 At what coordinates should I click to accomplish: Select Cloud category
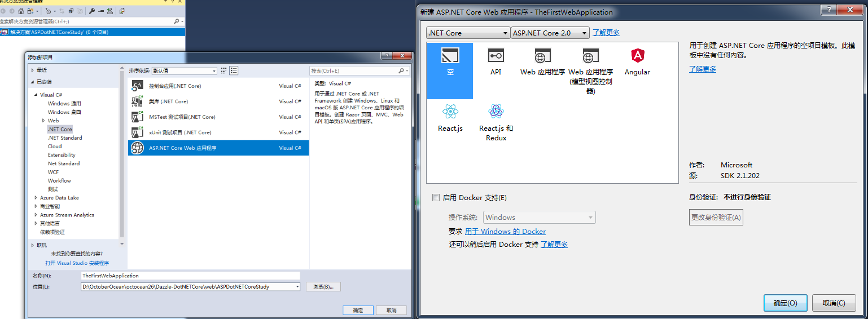pos(55,146)
